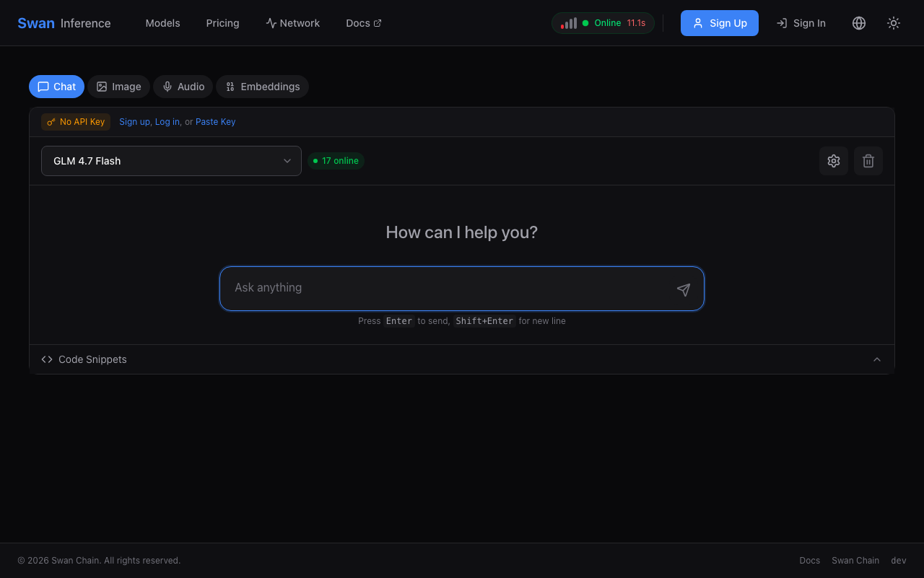924x578 pixels.
Task: Check the Online network status indicator
Action: coord(603,23)
